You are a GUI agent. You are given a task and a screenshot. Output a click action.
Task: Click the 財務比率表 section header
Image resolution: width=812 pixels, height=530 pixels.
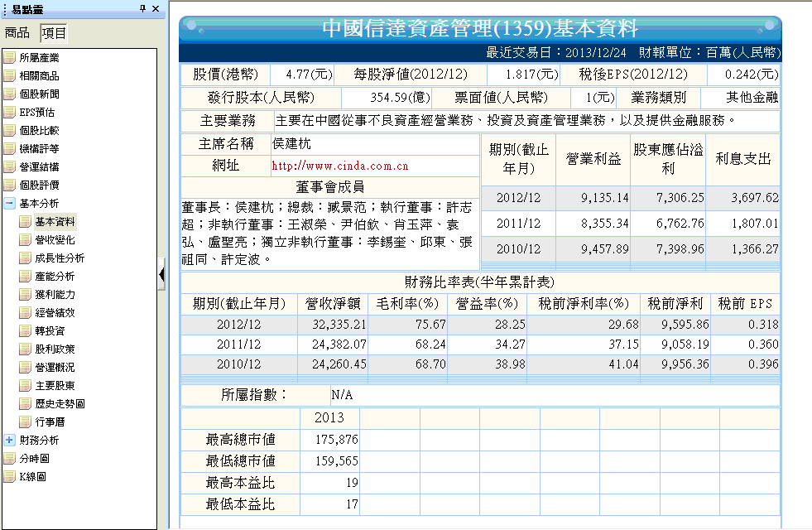click(x=479, y=282)
